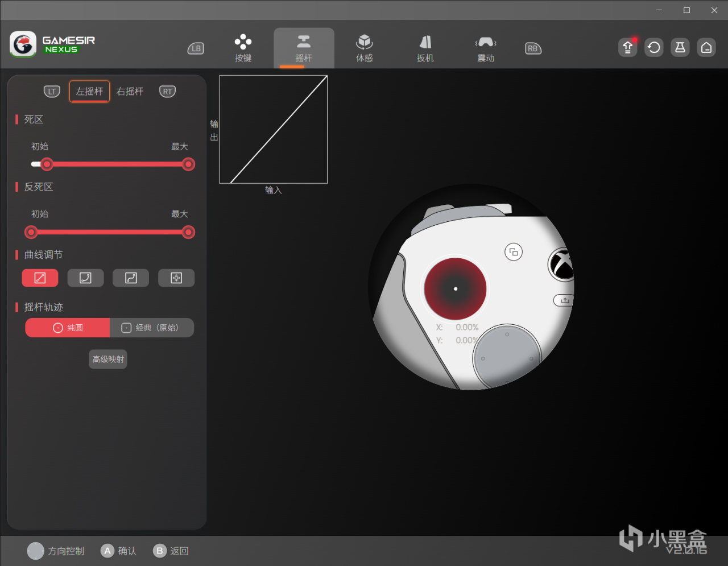Click the 死区 section label
Image resolution: width=728 pixels, height=566 pixels.
[x=34, y=119]
